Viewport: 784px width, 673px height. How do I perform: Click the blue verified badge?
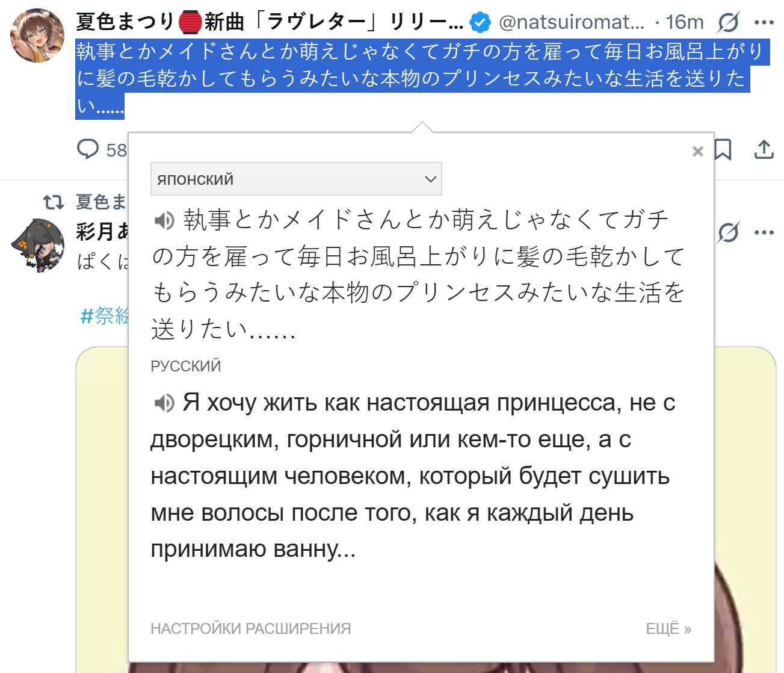pyautogui.click(x=480, y=22)
